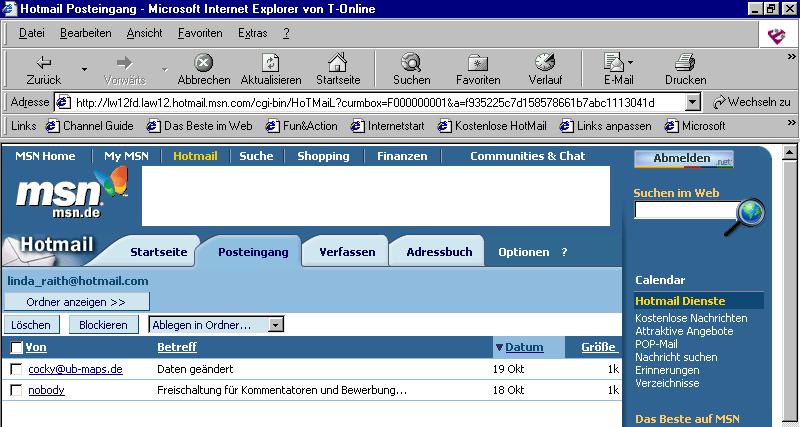800x427 pixels.
Task: Switch to the Verfassen tab
Action: pos(347,252)
